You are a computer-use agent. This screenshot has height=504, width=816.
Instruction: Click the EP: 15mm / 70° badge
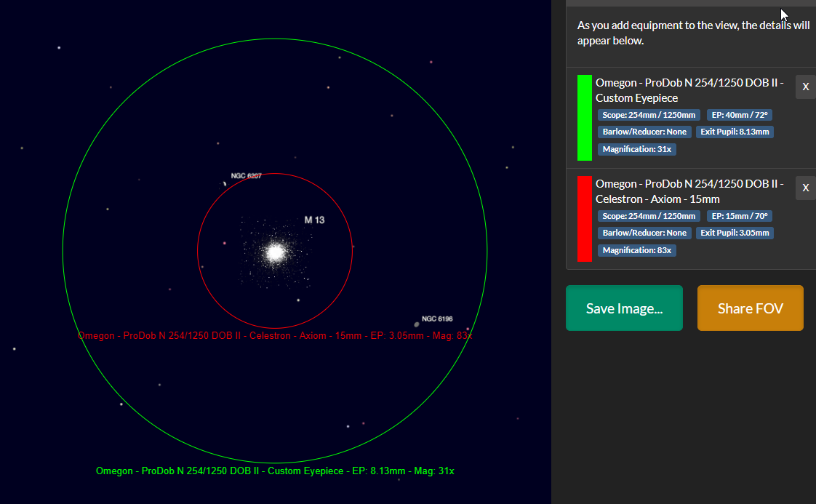point(740,216)
